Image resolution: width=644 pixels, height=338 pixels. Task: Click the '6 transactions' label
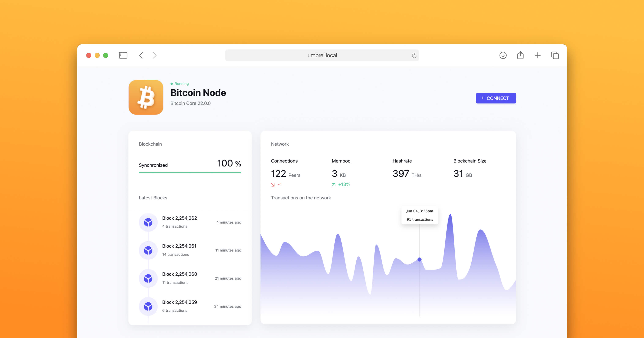coord(175,311)
